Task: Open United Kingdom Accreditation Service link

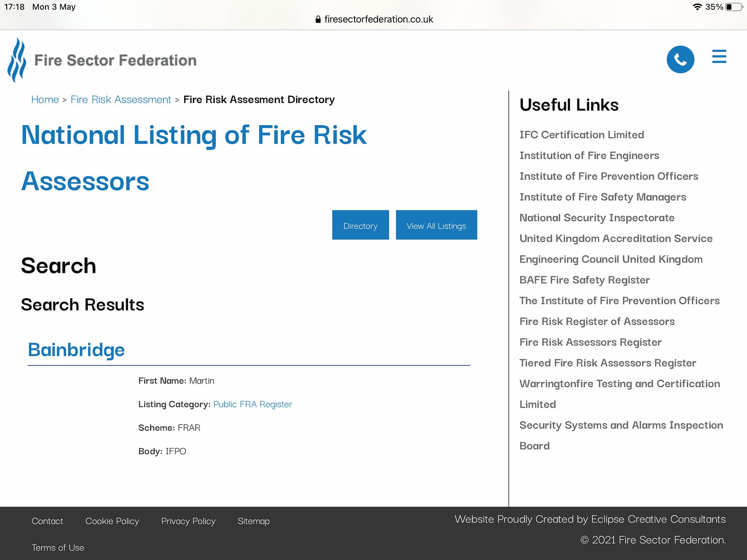Action: [616, 238]
